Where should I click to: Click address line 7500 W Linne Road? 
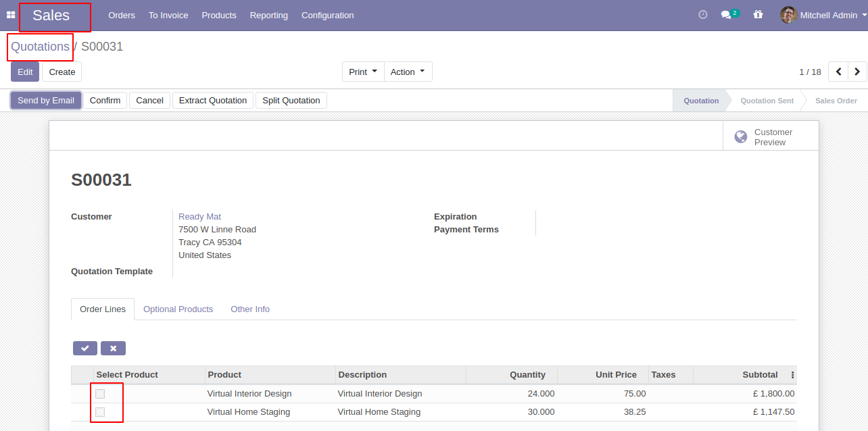coord(217,230)
